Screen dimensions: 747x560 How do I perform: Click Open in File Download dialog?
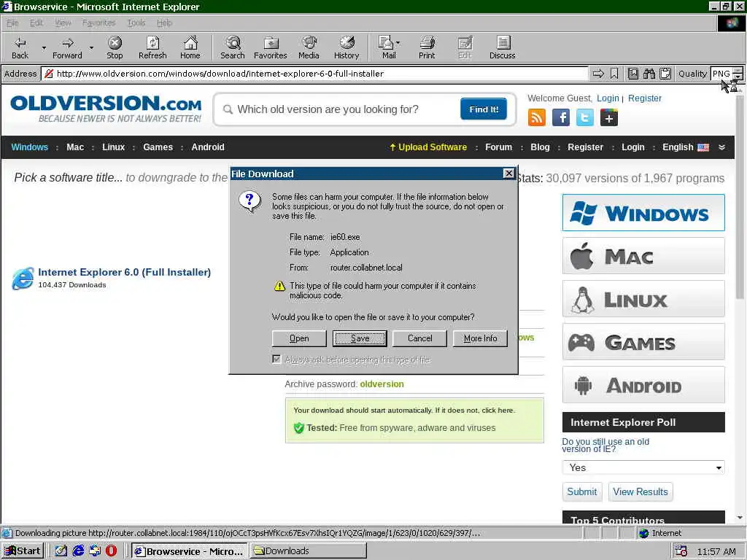pyautogui.click(x=299, y=338)
